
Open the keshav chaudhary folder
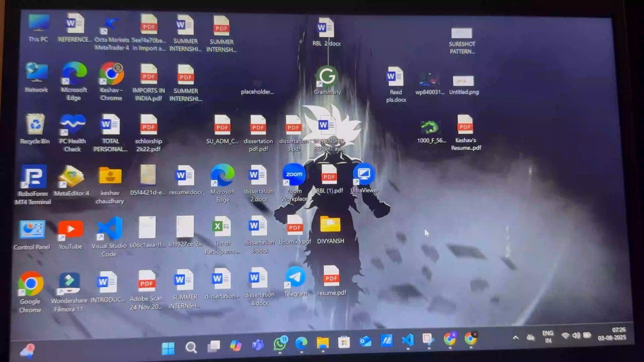[110, 186]
